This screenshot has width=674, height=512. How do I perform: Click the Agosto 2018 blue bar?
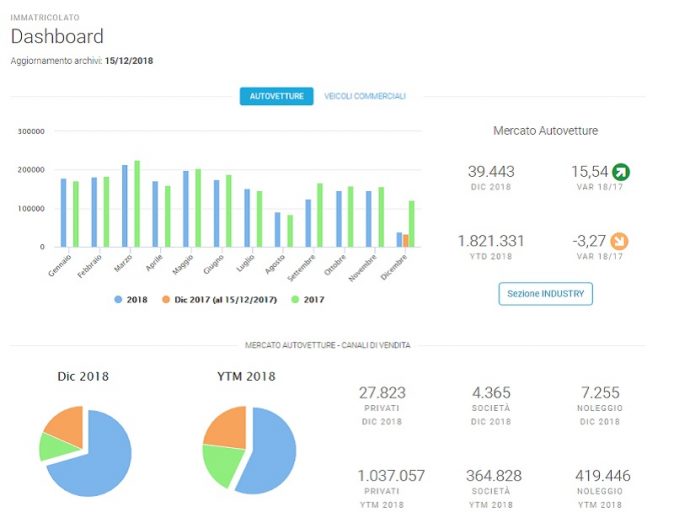pos(278,230)
